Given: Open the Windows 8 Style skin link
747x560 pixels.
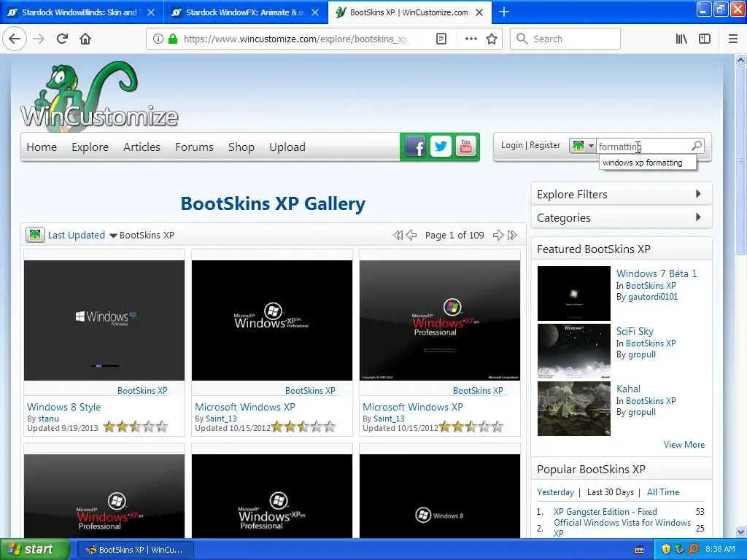Looking at the screenshot, I should click(64, 407).
